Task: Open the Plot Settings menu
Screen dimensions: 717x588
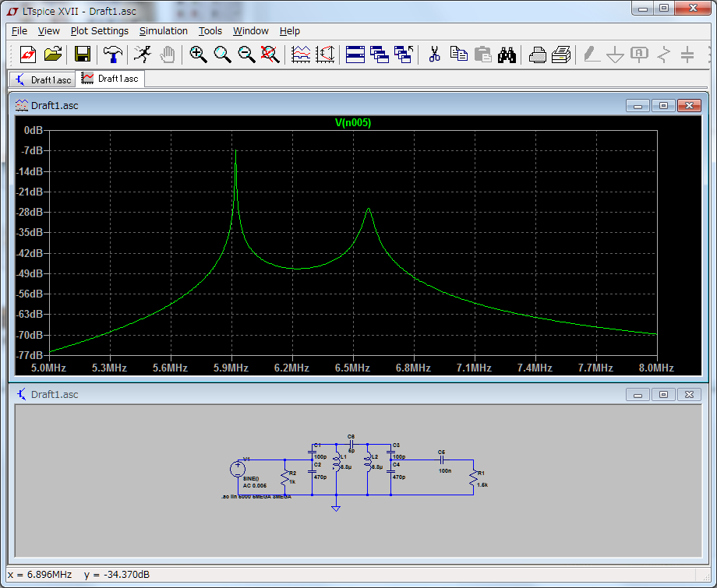Action: 99,31
